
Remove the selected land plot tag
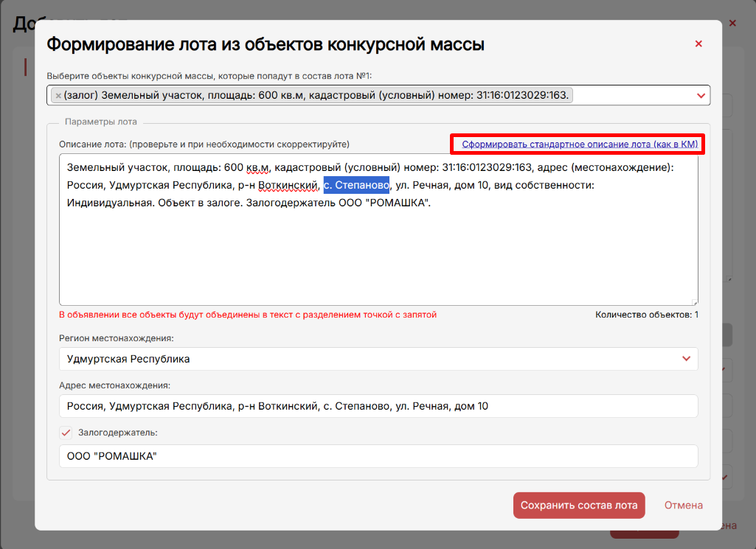[x=58, y=95]
